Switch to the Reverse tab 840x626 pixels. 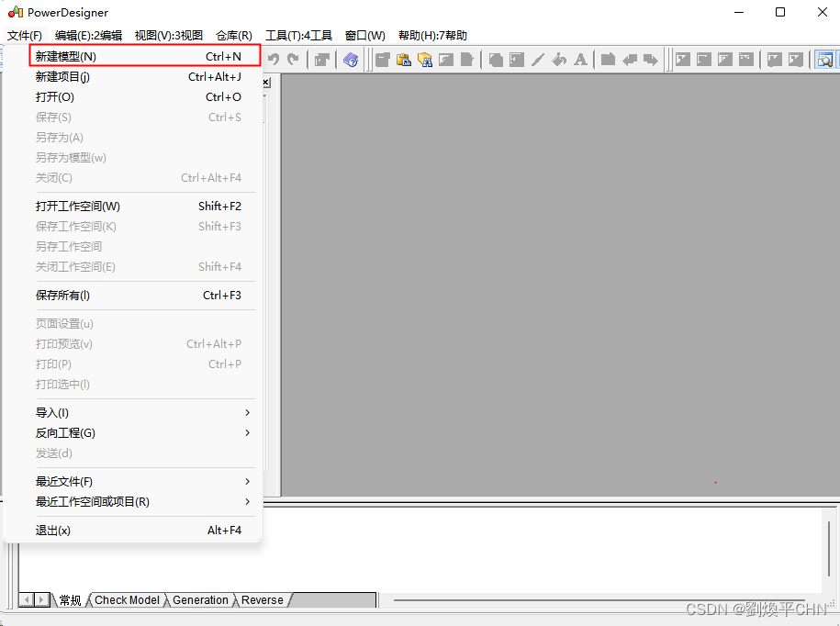[x=262, y=600]
